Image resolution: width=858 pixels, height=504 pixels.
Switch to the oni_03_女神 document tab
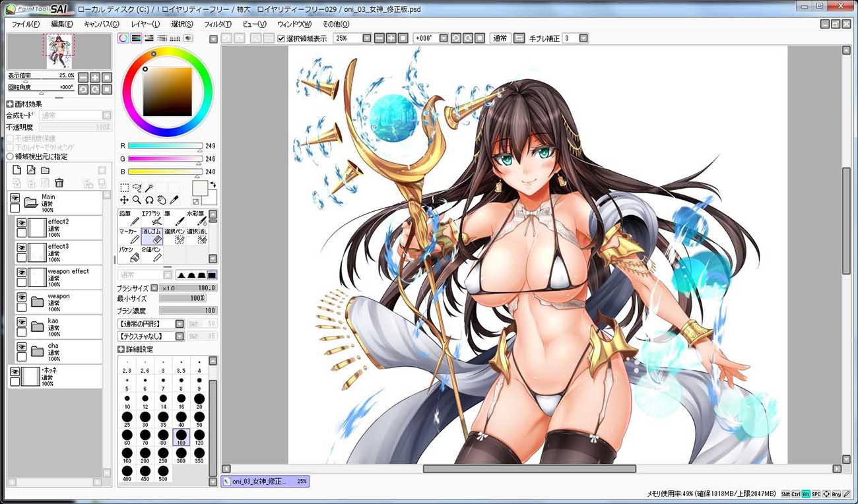coord(265,482)
